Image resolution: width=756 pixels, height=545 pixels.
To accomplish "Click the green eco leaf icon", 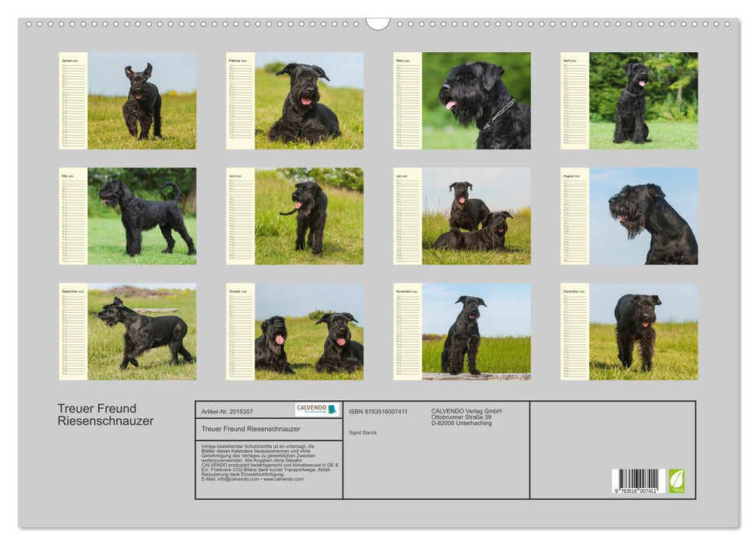I will click(676, 481).
